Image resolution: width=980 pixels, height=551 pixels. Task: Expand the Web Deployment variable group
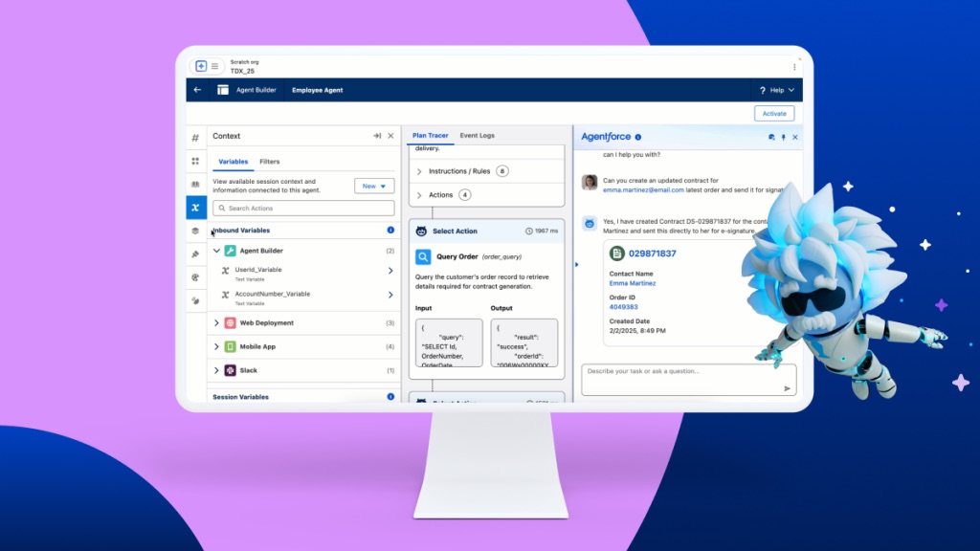pos(216,322)
